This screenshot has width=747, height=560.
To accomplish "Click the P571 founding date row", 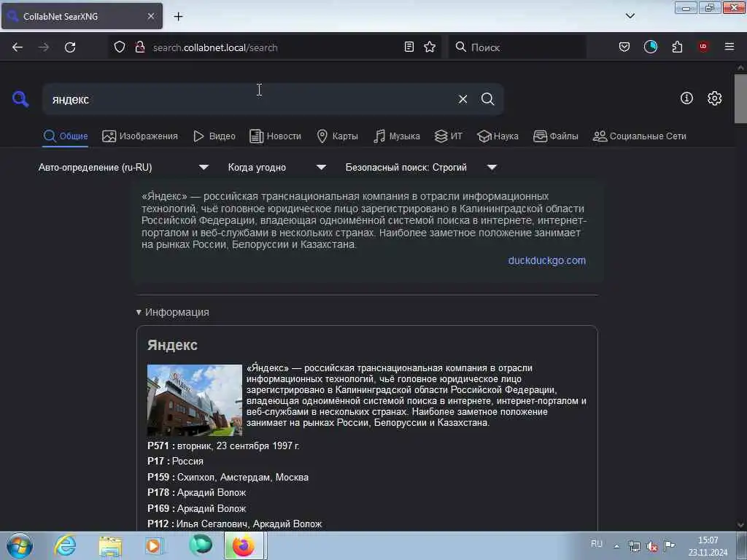I will (223, 446).
